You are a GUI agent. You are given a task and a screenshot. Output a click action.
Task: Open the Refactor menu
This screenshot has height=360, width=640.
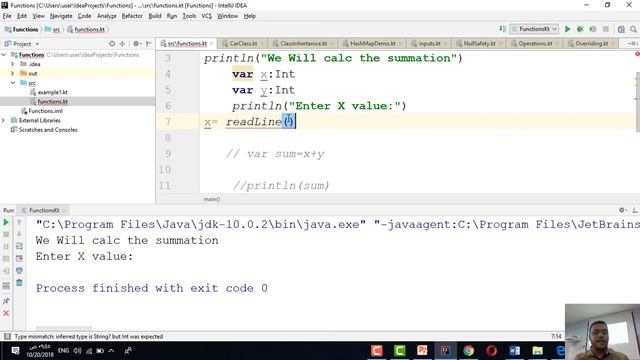[132, 16]
